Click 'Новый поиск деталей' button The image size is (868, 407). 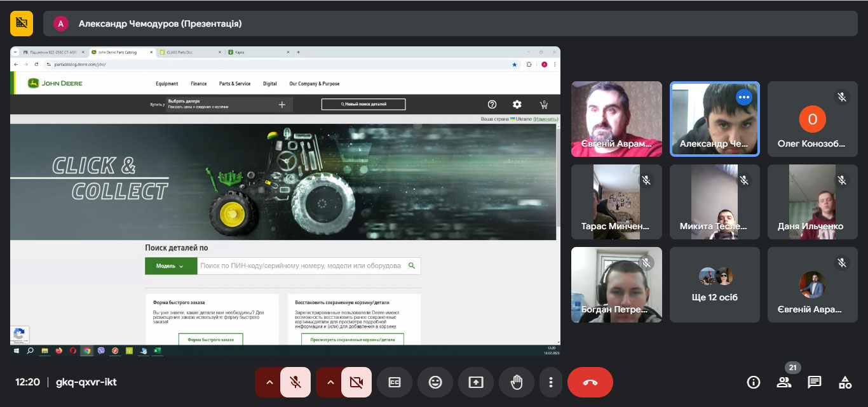click(x=363, y=104)
